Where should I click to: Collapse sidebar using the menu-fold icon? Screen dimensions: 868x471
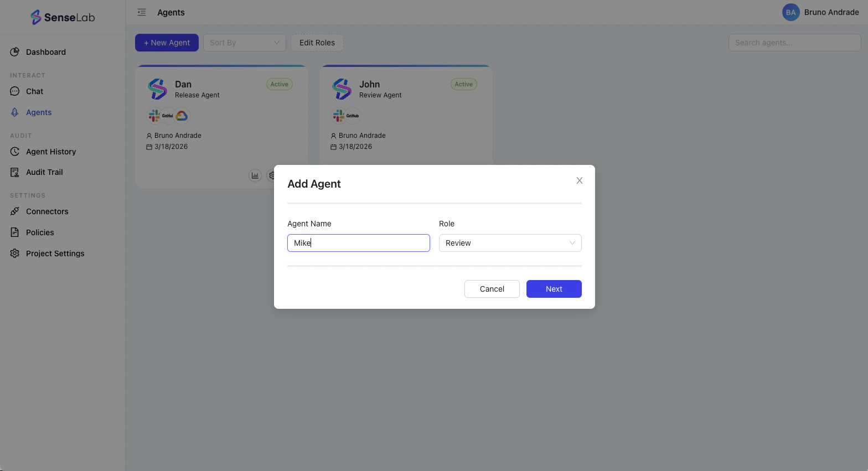(x=142, y=12)
